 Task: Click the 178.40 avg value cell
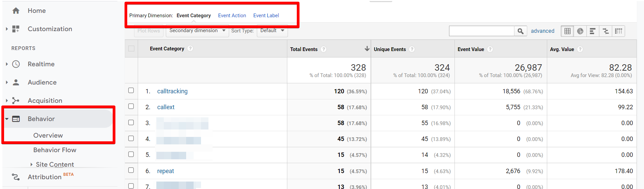coord(624,171)
